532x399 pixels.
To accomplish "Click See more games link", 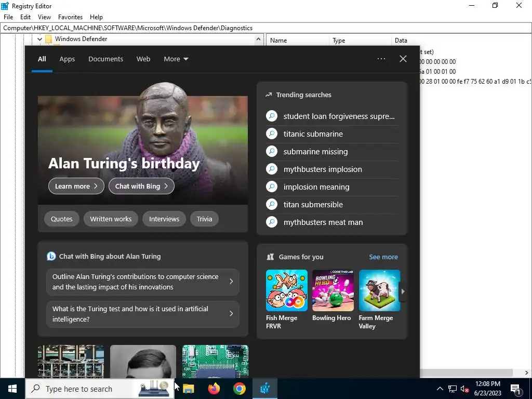I will pyautogui.click(x=383, y=257).
